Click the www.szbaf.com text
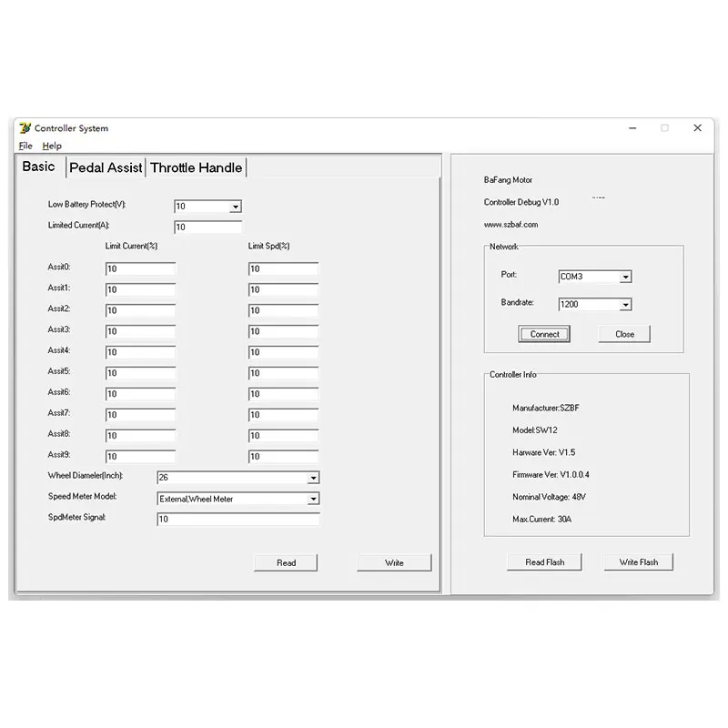Screen dimensions: 728x728 (511, 225)
